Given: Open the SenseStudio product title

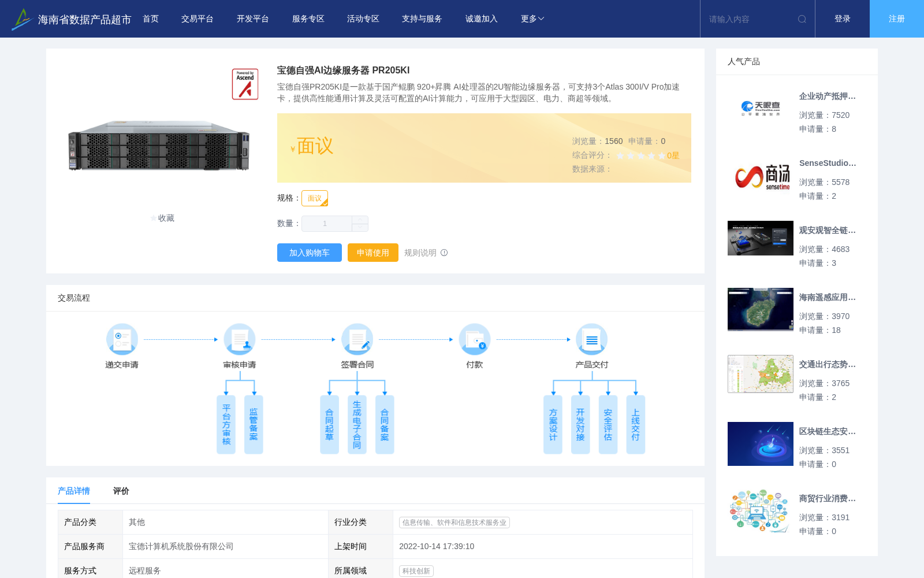Looking at the screenshot, I should pos(828,164).
